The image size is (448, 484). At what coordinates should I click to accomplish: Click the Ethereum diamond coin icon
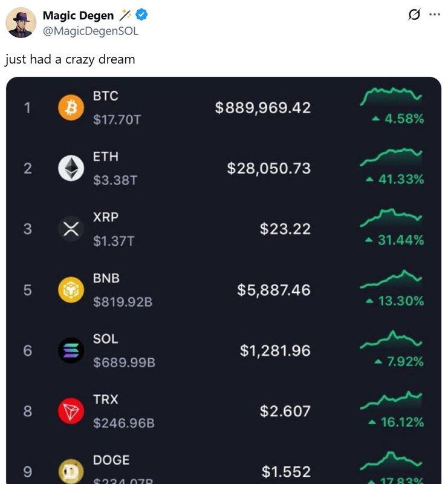pyautogui.click(x=71, y=168)
